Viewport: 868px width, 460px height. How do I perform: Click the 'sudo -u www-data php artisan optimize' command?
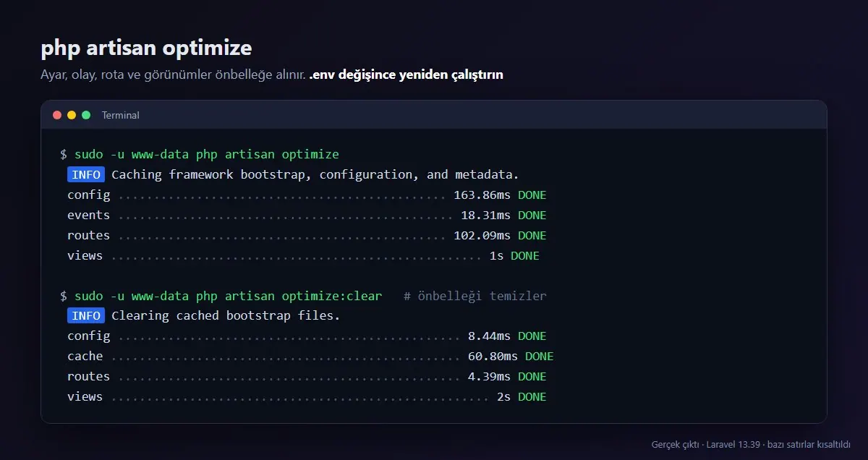tap(207, 154)
